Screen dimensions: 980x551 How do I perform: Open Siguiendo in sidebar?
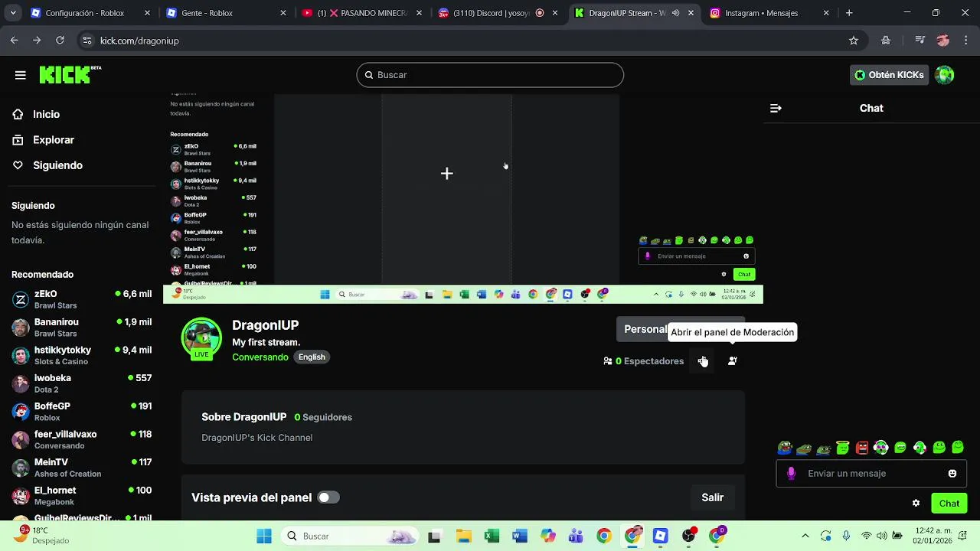(x=57, y=165)
